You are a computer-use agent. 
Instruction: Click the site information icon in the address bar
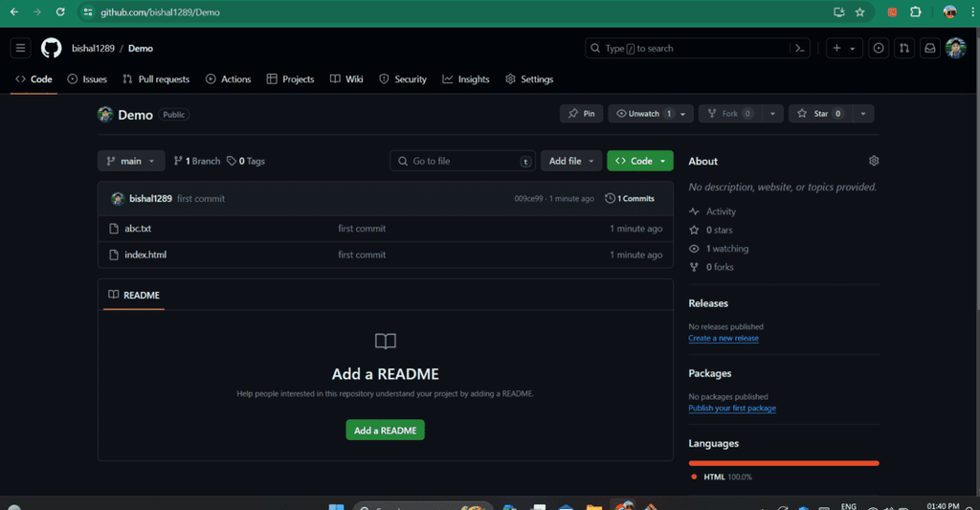[x=88, y=11]
